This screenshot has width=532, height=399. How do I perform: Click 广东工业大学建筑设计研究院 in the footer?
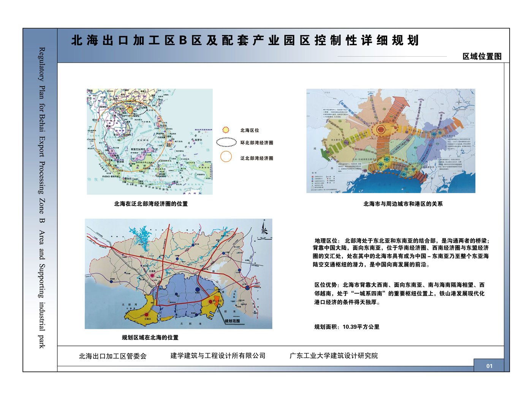334,356
